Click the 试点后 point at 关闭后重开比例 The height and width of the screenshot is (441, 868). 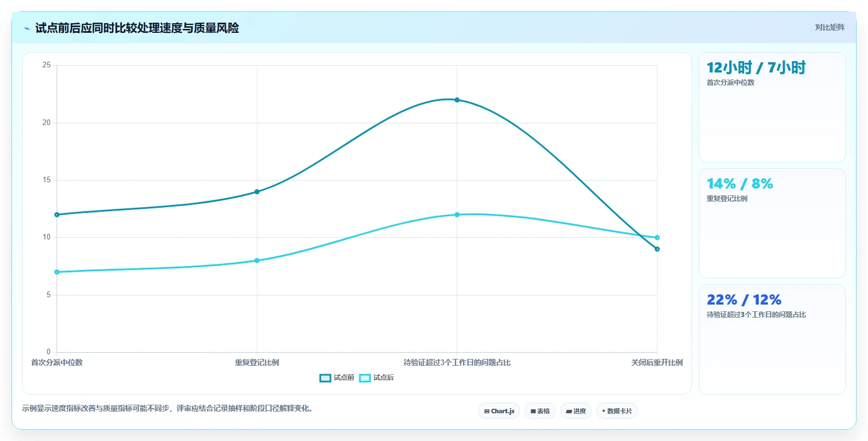[657, 238]
